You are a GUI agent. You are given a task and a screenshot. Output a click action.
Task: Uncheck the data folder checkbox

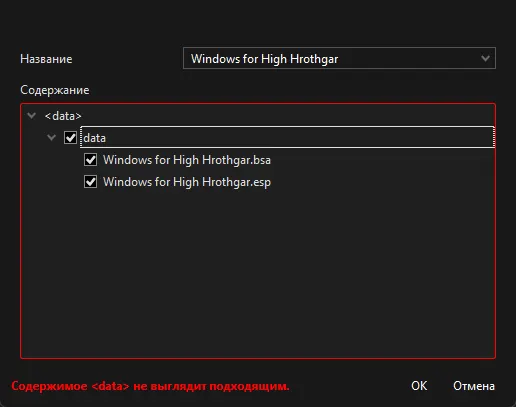70,138
